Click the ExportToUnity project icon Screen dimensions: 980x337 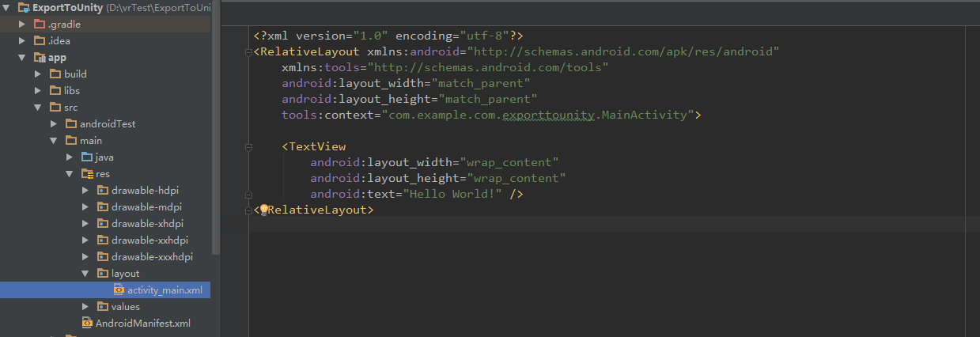(24, 8)
